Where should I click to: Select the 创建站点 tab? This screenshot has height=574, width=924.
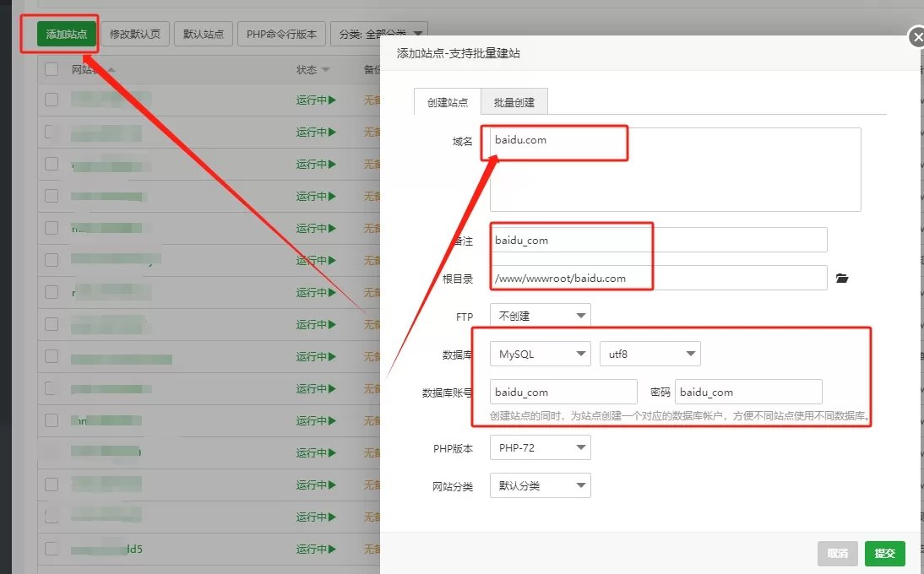pyautogui.click(x=448, y=102)
